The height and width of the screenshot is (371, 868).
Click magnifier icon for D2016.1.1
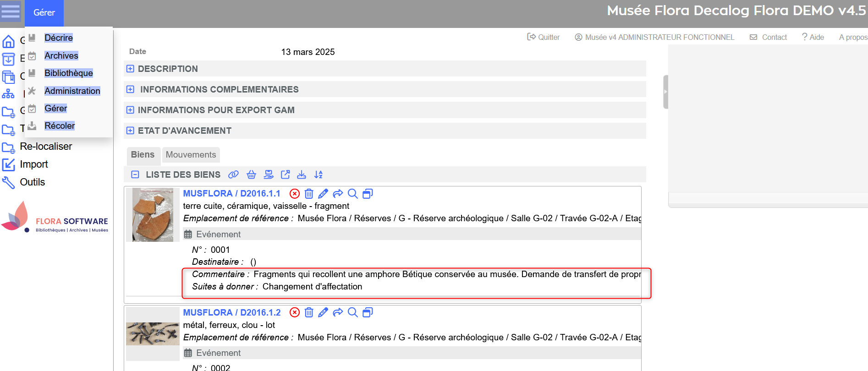pos(352,194)
